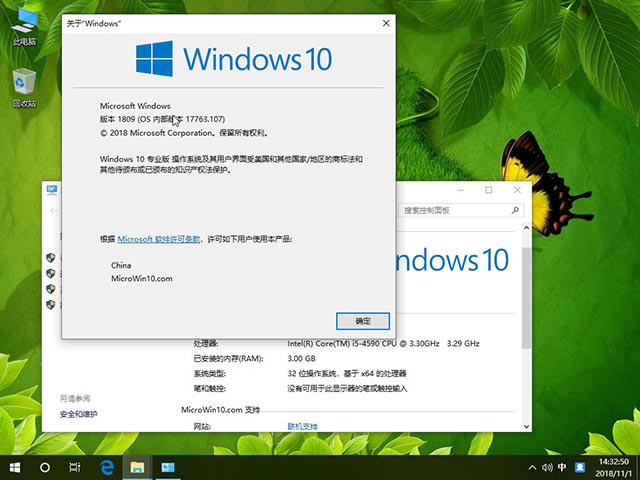
Task: Switch the 中 input method indicator
Action: click(x=562, y=467)
